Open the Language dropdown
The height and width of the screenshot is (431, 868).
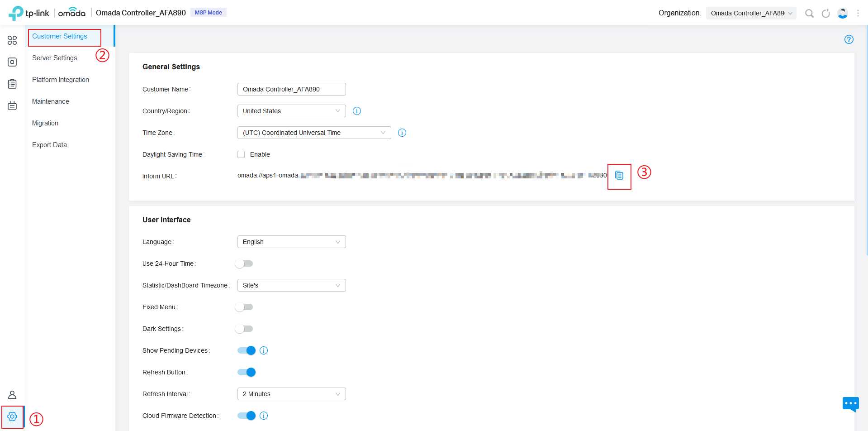point(292,242)
